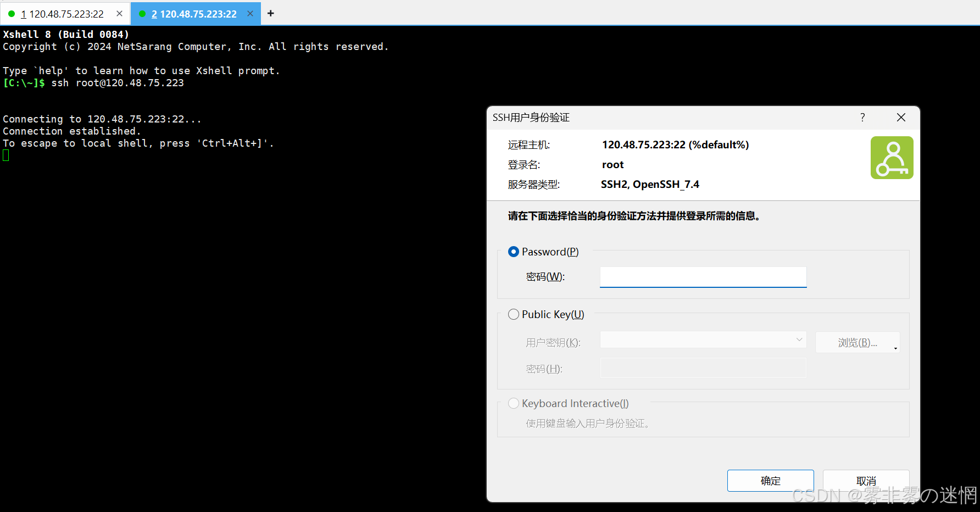Close the SSH user authentication dialog

tap(901, 118)
